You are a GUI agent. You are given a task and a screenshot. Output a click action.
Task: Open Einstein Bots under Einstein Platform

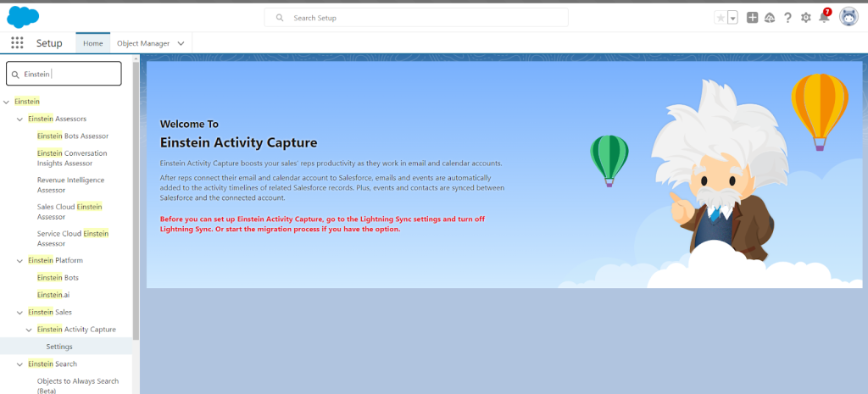[58, 278]
